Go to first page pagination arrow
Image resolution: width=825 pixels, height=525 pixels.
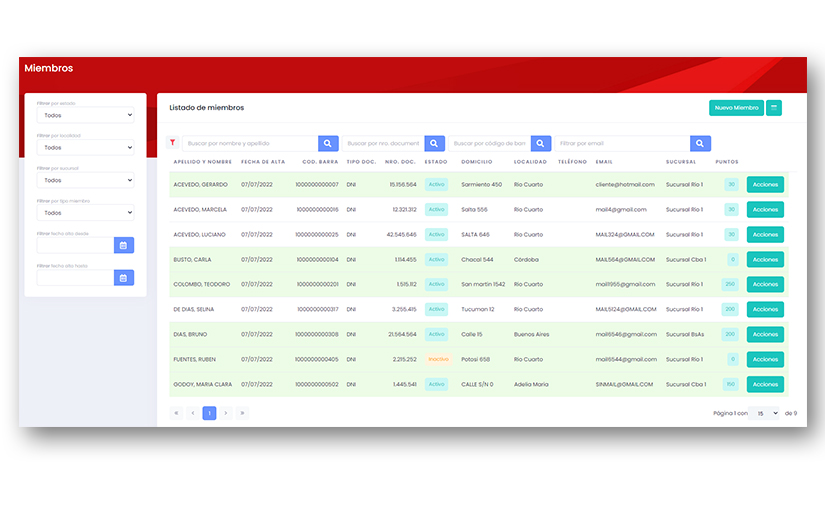(x=176, y=413)
